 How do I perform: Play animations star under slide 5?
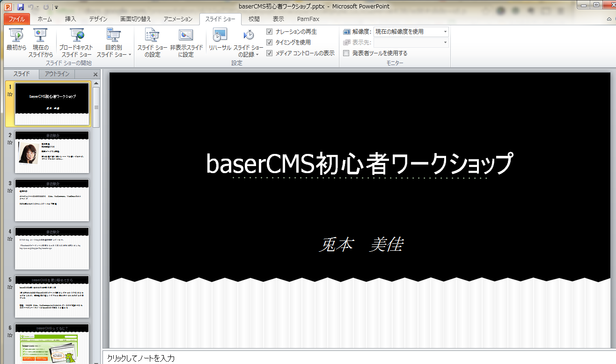click(10, 287)
